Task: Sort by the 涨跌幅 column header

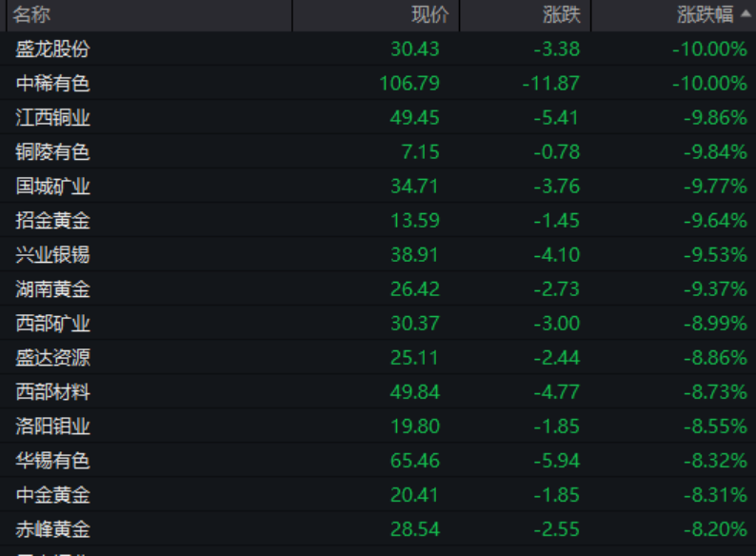Action: (673, 15)
